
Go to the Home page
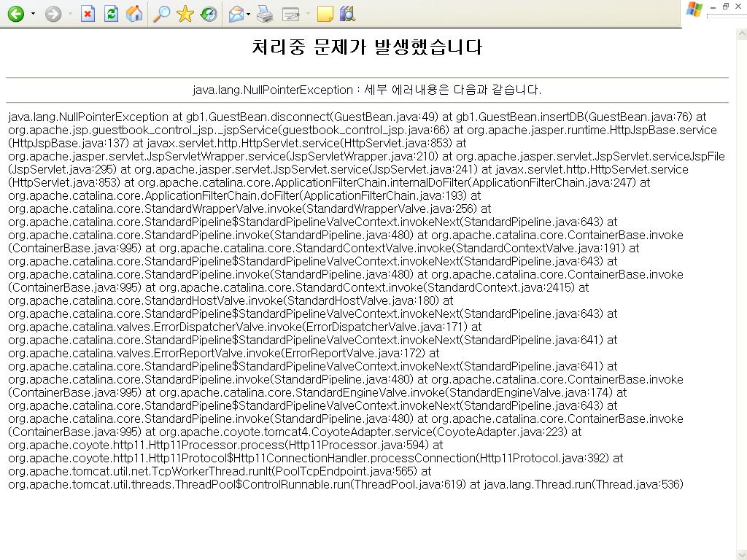point(133,14)
